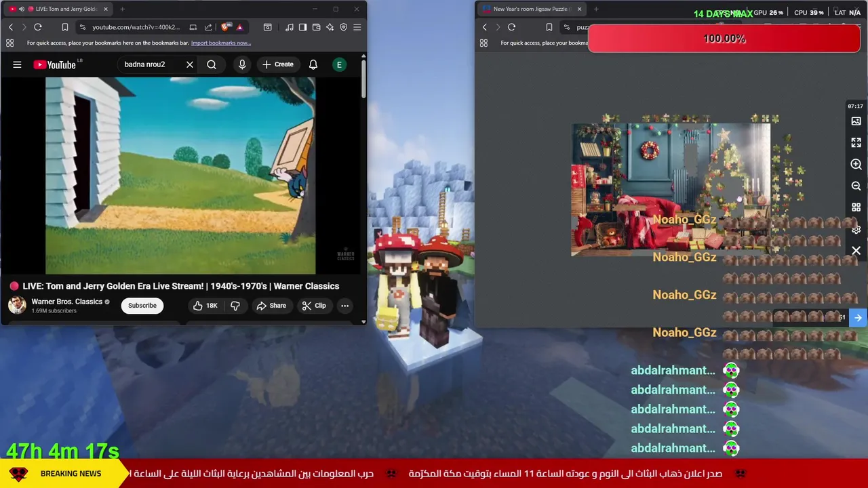This screenshot has width=868, height=488.
Task: Open a new tab in puzzle window
Action: click(596, 9)
